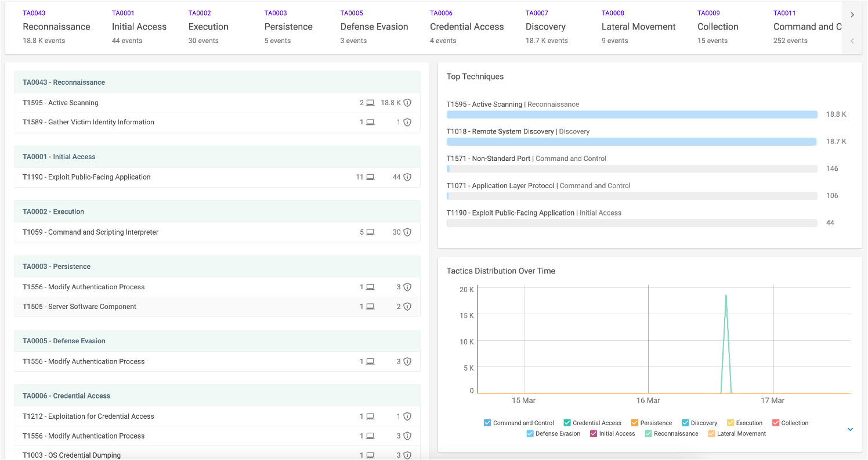
Task: Click the shield icon in Active Scanning row
Action: 407,103
